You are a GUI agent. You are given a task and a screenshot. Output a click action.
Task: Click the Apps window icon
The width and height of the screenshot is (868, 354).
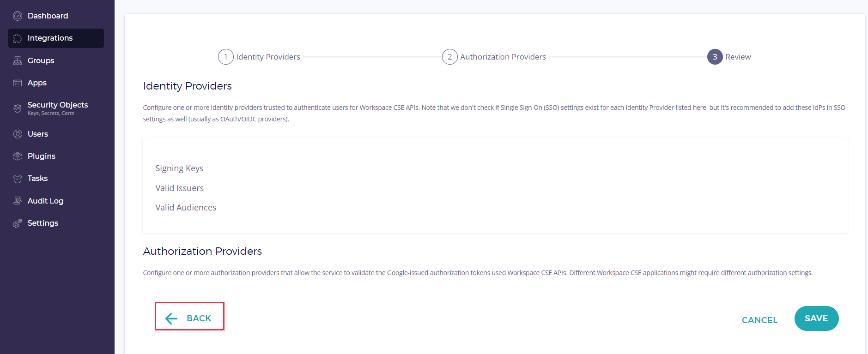point(18,83)
